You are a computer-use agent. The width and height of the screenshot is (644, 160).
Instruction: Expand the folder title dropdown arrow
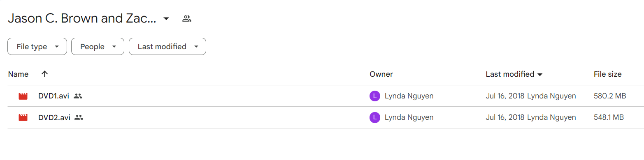click(x=166, y=18)
